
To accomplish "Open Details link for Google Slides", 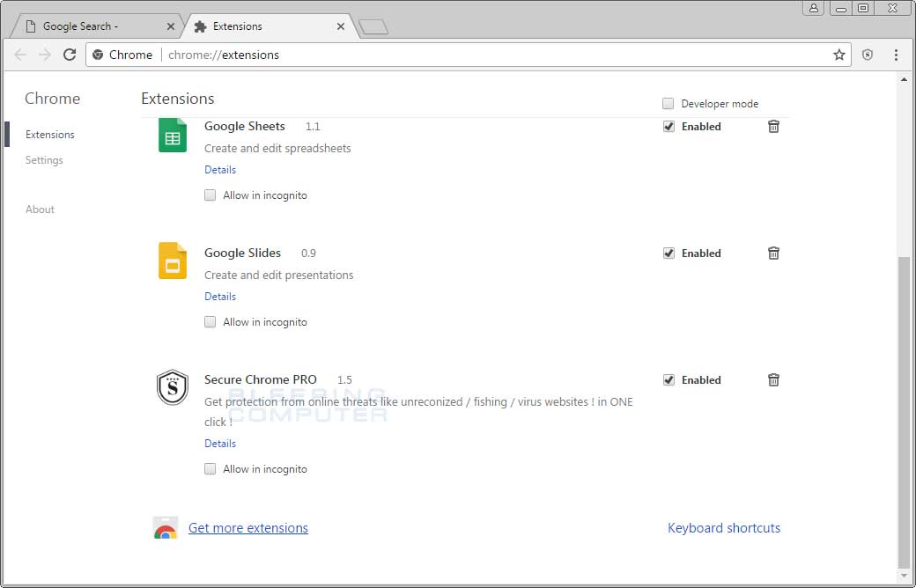I will point(220,296).
